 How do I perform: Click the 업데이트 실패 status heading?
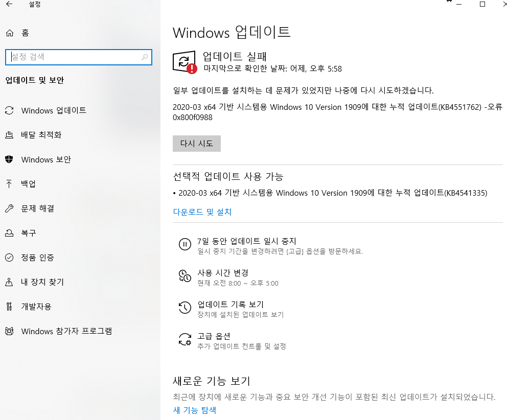pyautogui.click(x=235, y=57)
